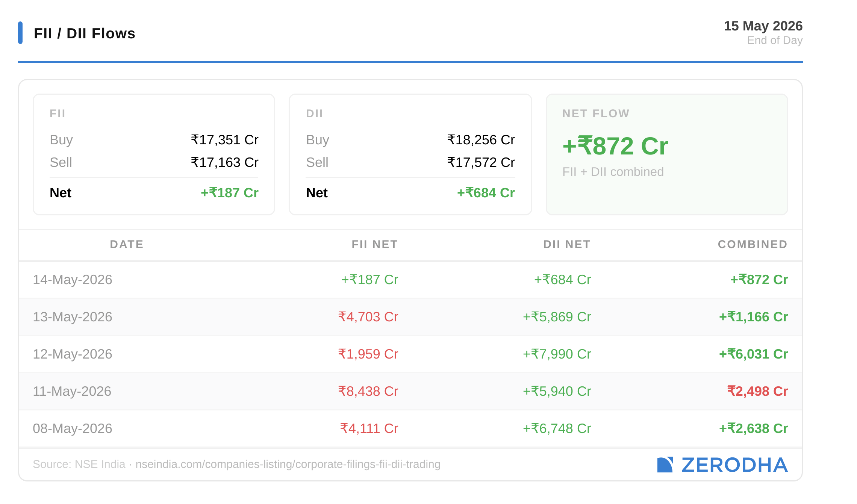The image size is (857, 504).
Task: Click the ZERODHA brand wordmark
Action: coord(734,465)
